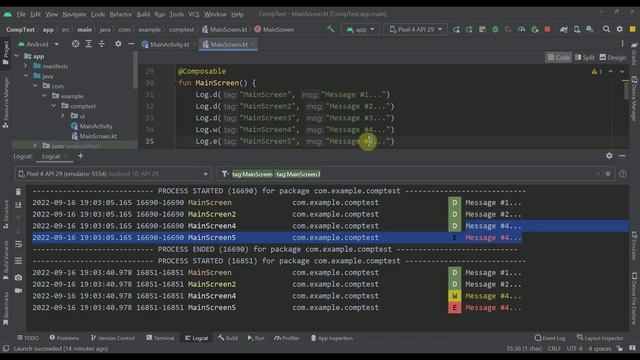This screenshot has height=360, width=640.
Task: Click the MainScreen5 log row at 19:03:40.978
Action: [277, 308]
